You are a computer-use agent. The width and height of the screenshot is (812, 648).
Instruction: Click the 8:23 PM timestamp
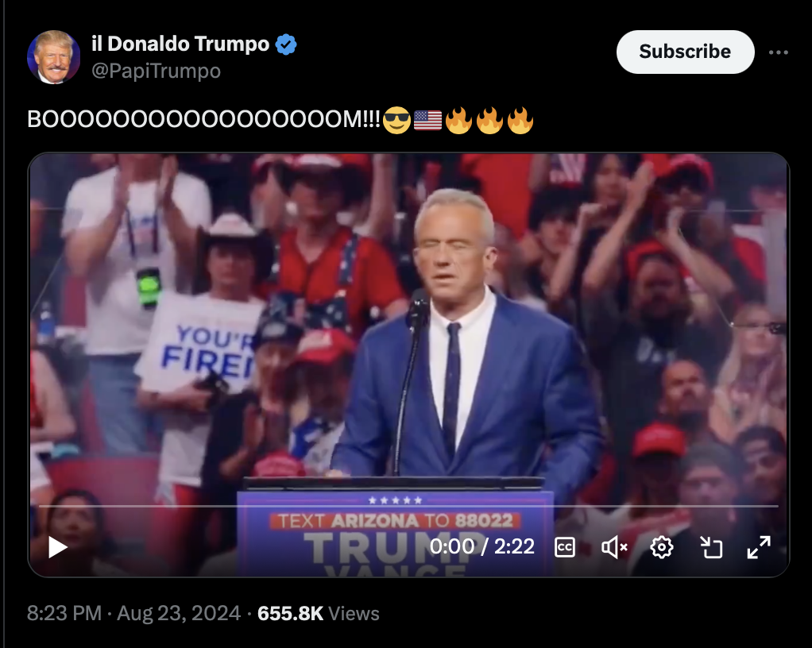64,613
